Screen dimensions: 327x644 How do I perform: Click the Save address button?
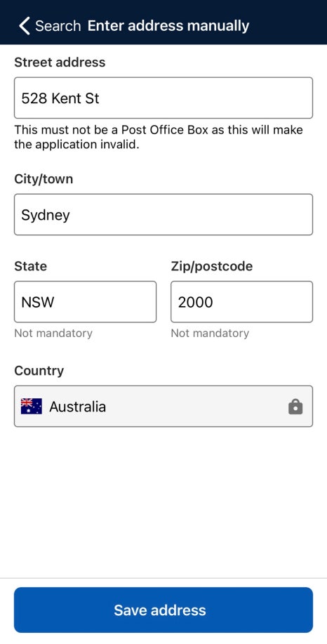point(163,610)
